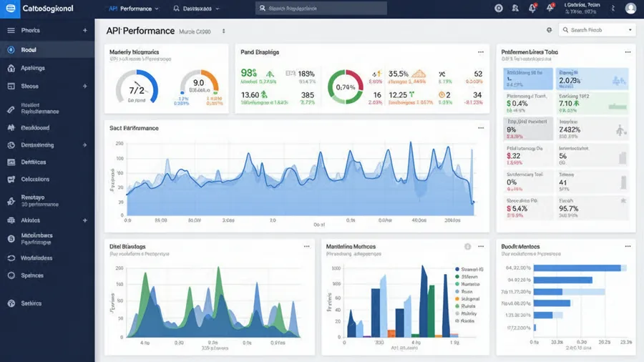Select the Rooul sidebar item

[x=47, y=49]
